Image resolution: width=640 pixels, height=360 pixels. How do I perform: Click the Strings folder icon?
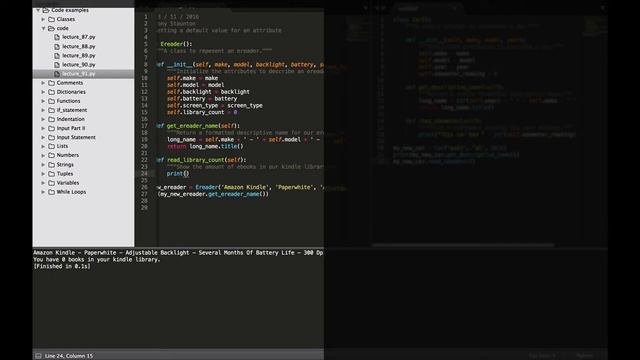(x=51, y=164)
